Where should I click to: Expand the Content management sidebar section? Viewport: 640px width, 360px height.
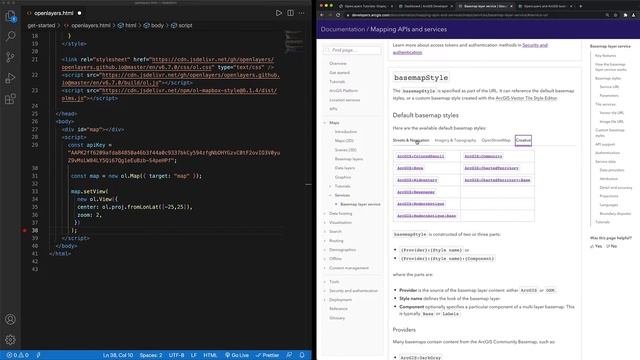click(325, 268)
